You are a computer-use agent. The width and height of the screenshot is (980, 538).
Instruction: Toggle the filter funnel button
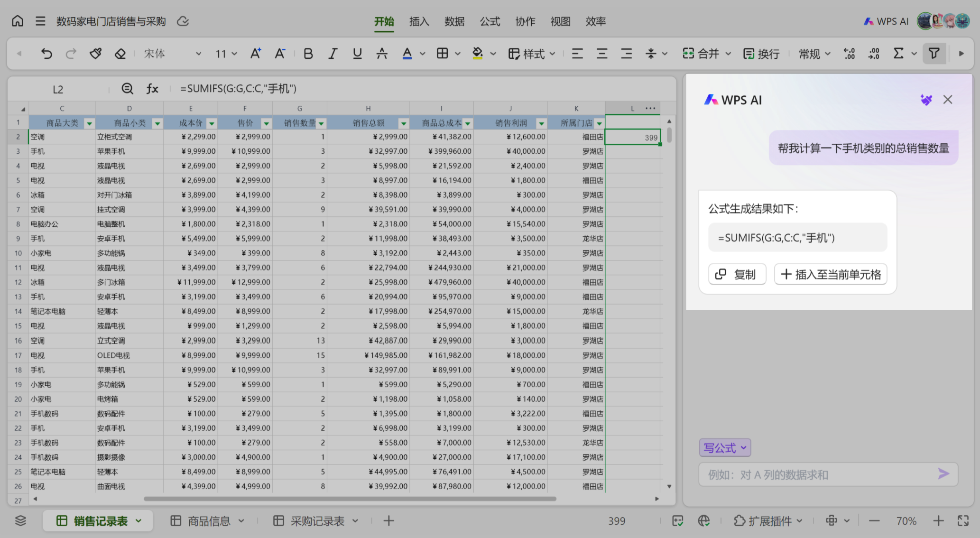(934, 54)
